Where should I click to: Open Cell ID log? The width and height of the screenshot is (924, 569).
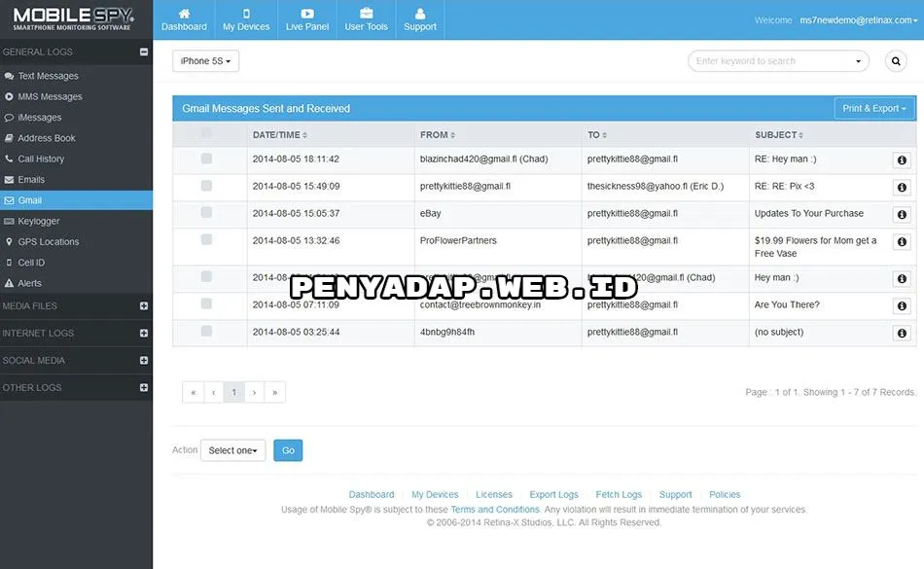tap(31, 262)
